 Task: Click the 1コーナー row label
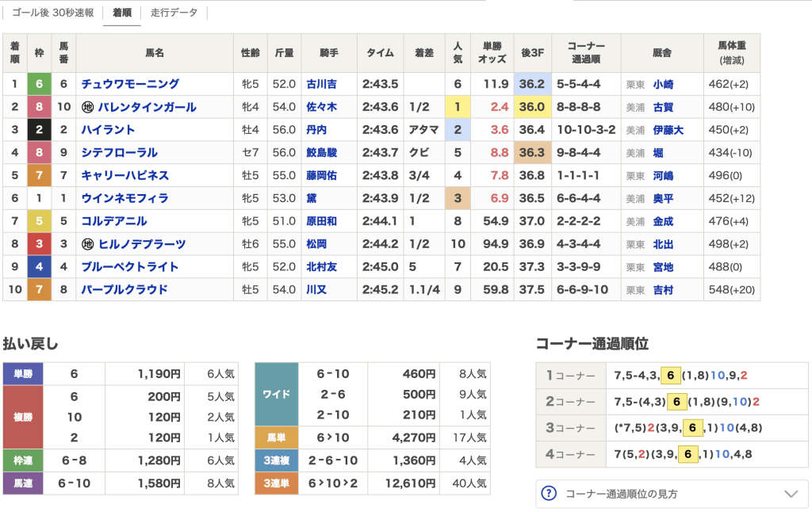[571, 376]
